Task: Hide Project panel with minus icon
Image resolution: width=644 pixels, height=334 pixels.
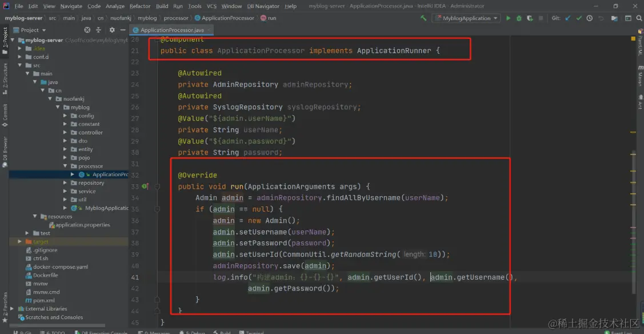Action: 123,30
